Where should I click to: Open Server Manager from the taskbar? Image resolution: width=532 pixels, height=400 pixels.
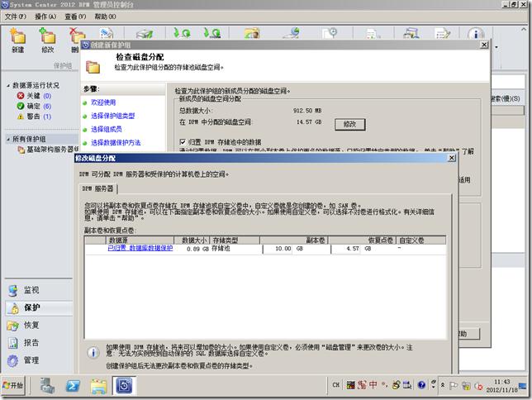(x=47, y=386)
